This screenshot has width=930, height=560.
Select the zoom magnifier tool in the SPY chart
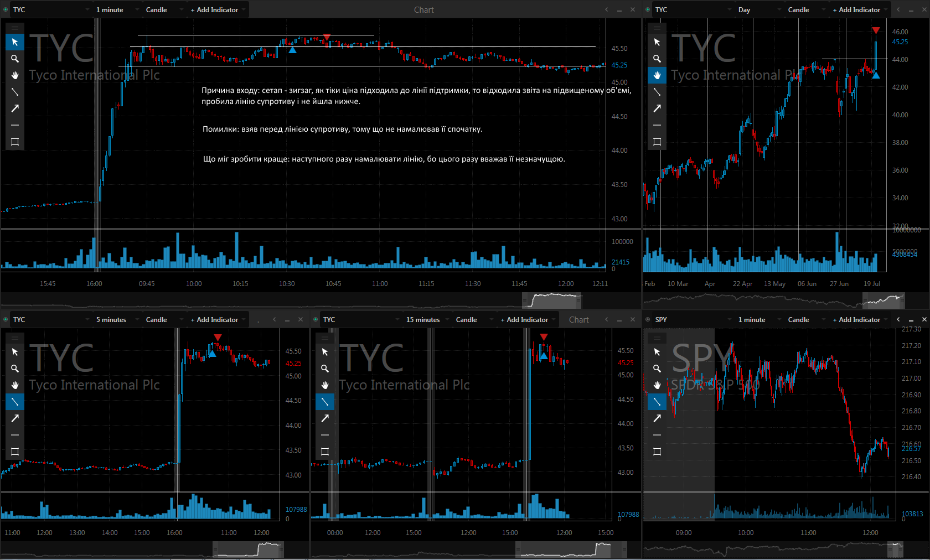click(x=657, y=369)
